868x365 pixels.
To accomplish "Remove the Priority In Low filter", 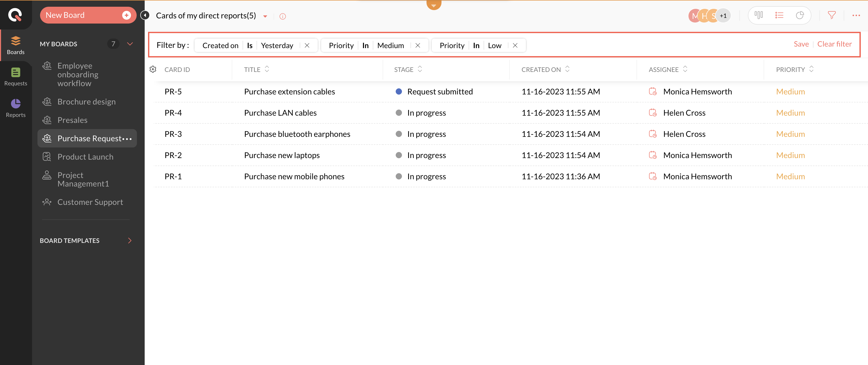I will [x=515, y=45].
